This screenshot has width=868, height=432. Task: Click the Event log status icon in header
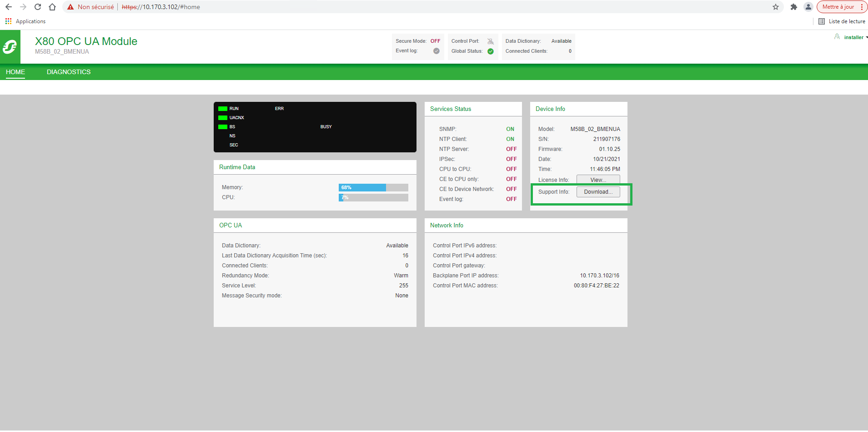coord(437,51)
